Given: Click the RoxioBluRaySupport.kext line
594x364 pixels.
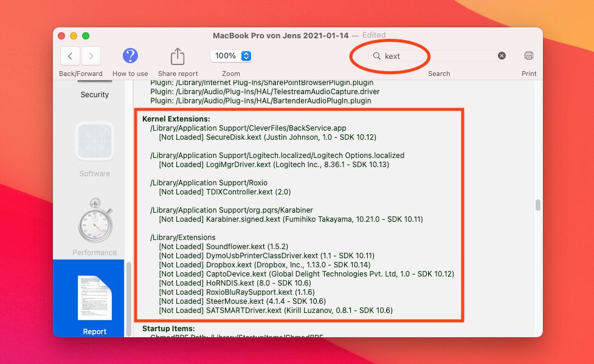Looking at the screenshot, I should click(237, 292).
